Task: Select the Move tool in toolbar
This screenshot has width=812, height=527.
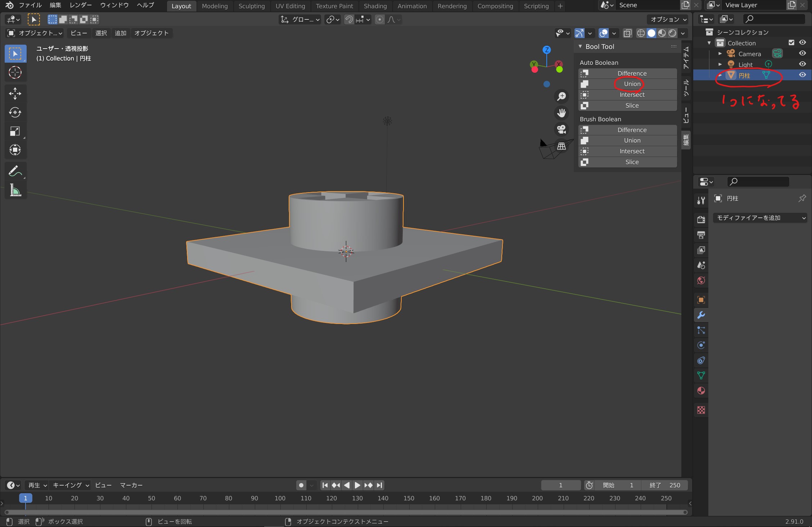Action: pyautogui.click(x=15, y=94)
